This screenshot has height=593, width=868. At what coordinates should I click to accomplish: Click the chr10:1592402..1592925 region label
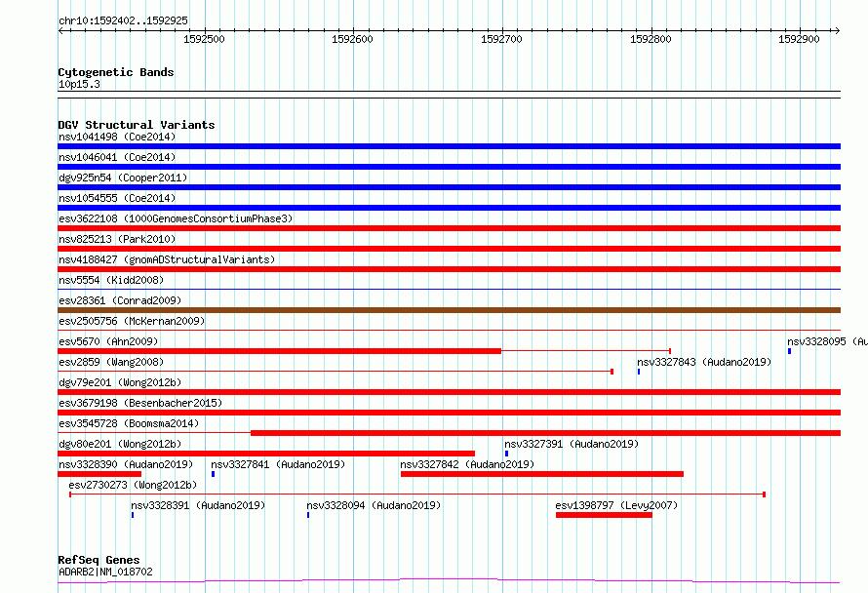tap(123, 20)
